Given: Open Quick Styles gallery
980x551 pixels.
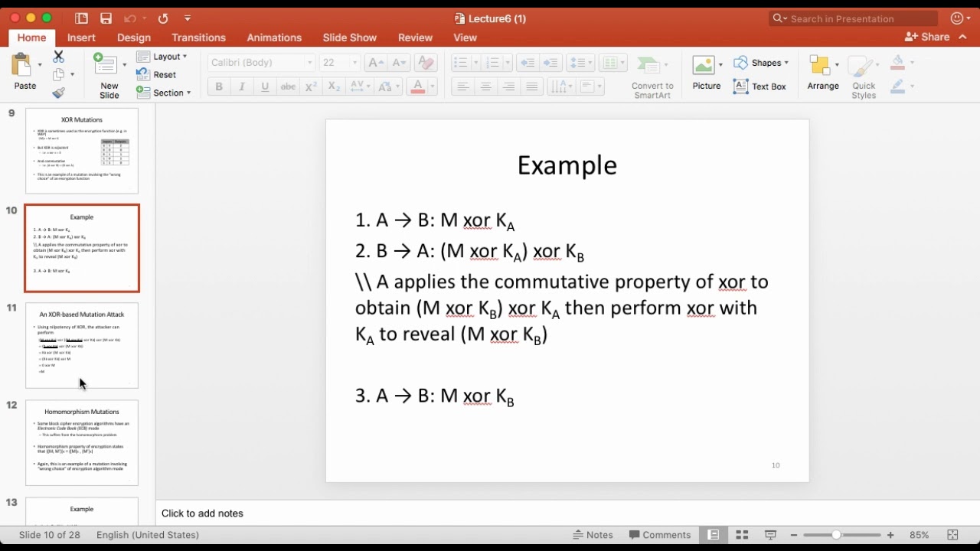Looking at the screenshot, I should coord(864,77).
